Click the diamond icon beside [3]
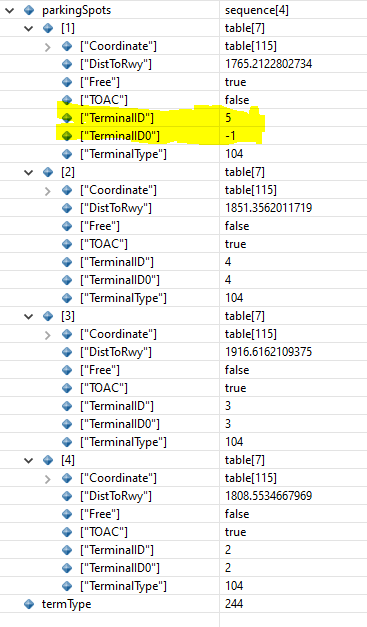The width and height of the screenshot is (367, 627). (x=48, y=316)
